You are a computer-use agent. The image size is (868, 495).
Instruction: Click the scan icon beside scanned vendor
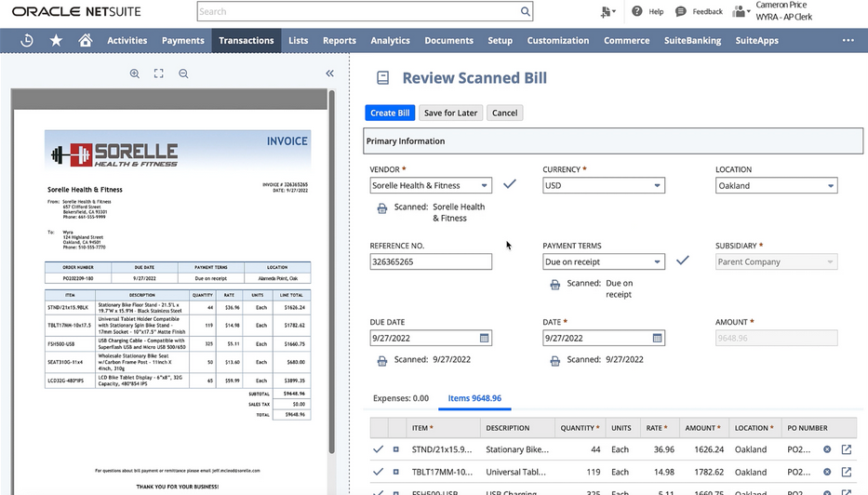(x=382, y=208)
